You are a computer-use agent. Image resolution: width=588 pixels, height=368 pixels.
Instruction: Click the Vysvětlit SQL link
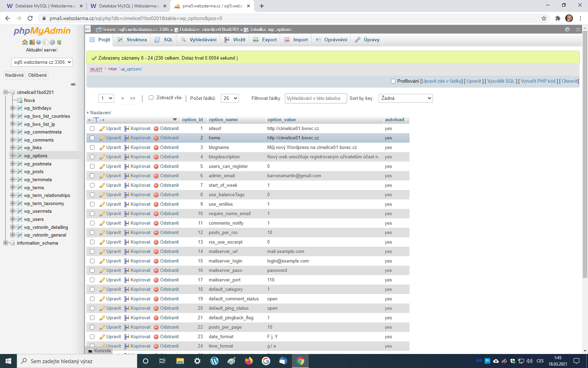pyautogui.click(x=501, y=81)
